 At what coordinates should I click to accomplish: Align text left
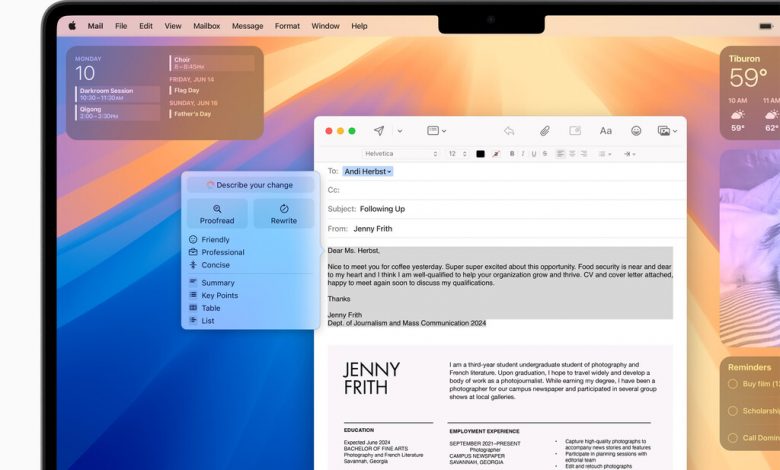point(560,154)
